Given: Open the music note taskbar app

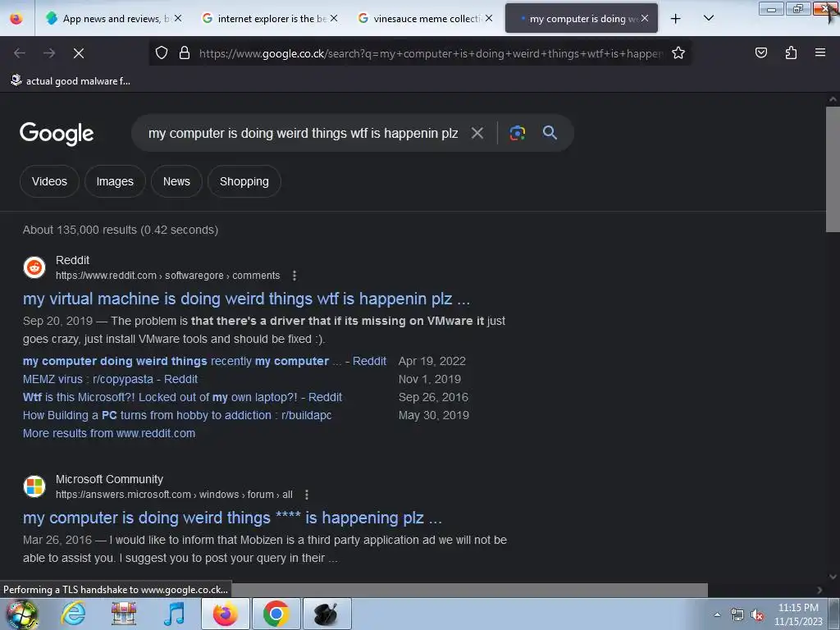Looking at the screenshot, I should pyautogui.click(x=174, y=614).
